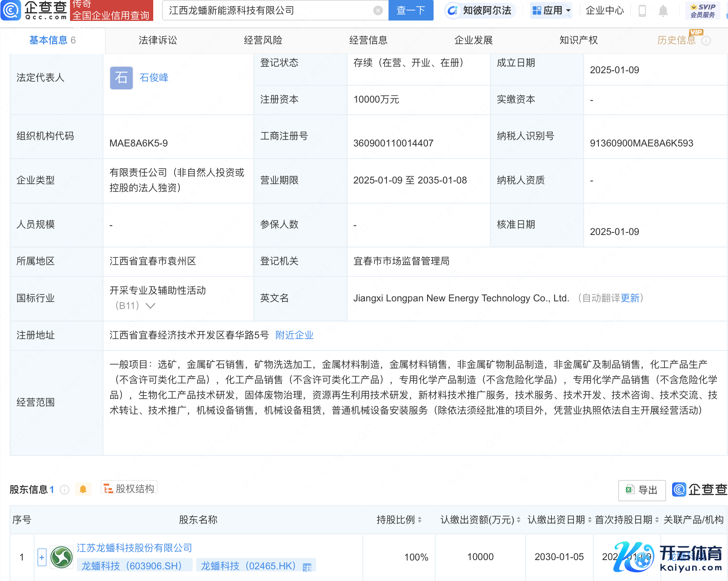The height and width of the screenshot is (581, 728).
Task: Click the info icon next to 股东信息
Action: (x=65, y=490)
